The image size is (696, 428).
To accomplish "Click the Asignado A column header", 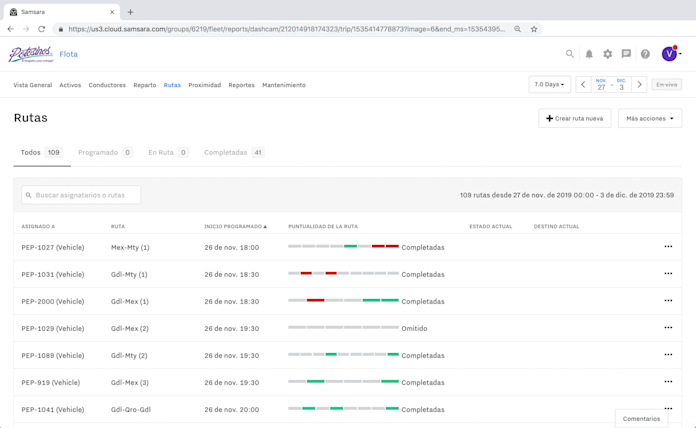I will pos(38,226).
